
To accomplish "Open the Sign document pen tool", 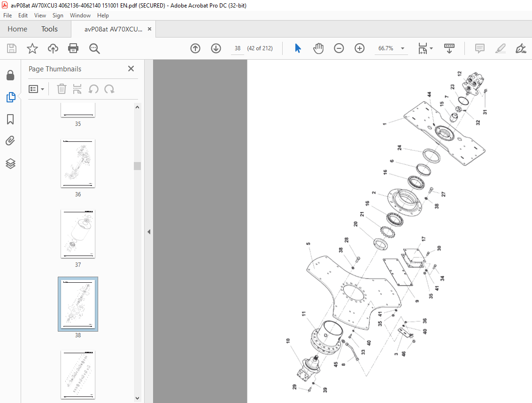I will coord(521,48).
